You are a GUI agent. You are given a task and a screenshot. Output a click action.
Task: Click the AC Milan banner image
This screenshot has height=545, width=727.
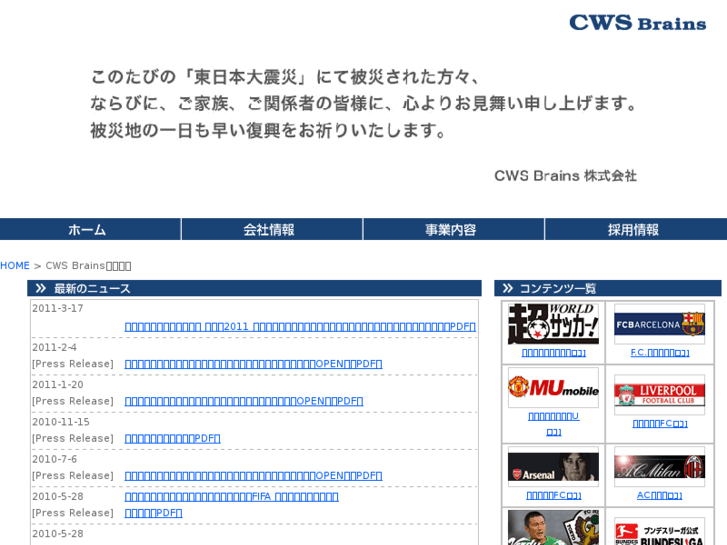point(659,467)
